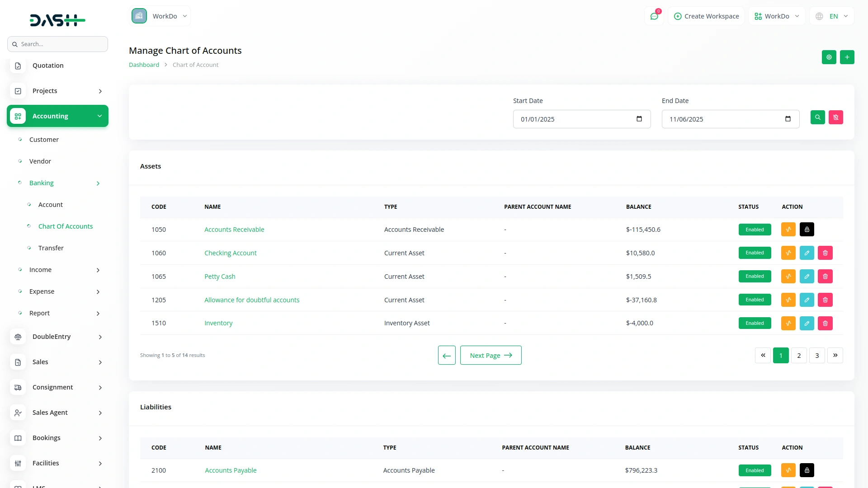Open the chat messages notification icon
868x488 pixels.
coord(654,16)
